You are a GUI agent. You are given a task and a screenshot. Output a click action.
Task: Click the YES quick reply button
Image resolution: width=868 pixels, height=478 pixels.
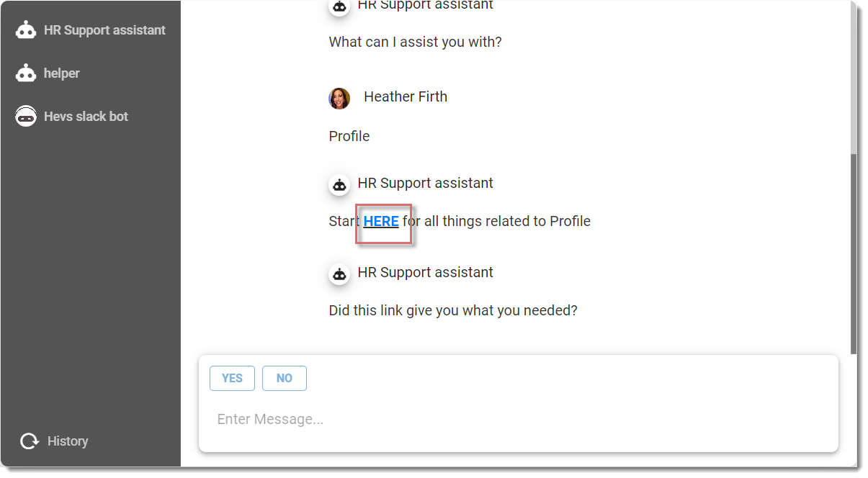[232, 378]
